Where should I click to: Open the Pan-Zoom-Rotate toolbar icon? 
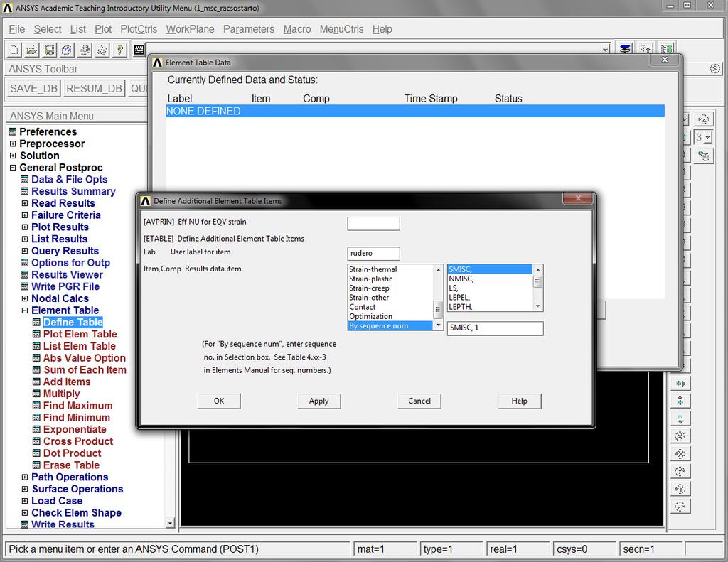point(67,50)
